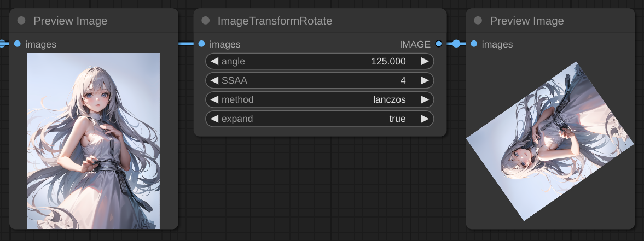Image resolution: width=644 pixels, height=241 pixels.
Task: Collapse the left Preview Image node dot
Action: pos(21,21)
